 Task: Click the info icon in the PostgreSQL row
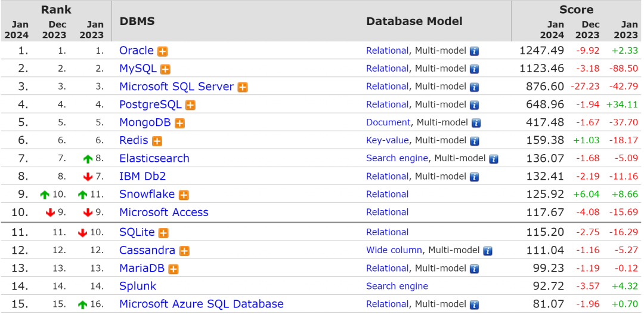point(475,105)
